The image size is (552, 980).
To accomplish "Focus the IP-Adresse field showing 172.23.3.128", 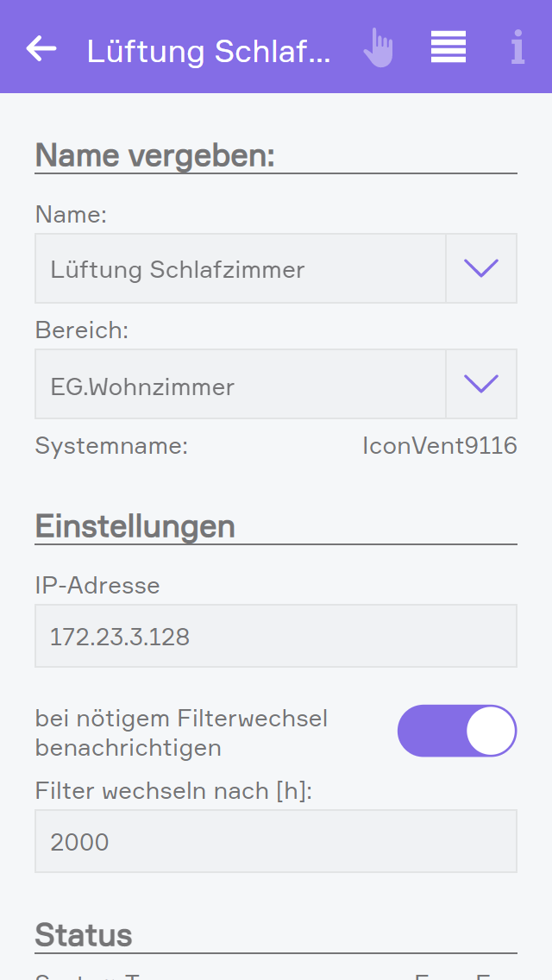I will pyautogui.click(x=276, y=637).
